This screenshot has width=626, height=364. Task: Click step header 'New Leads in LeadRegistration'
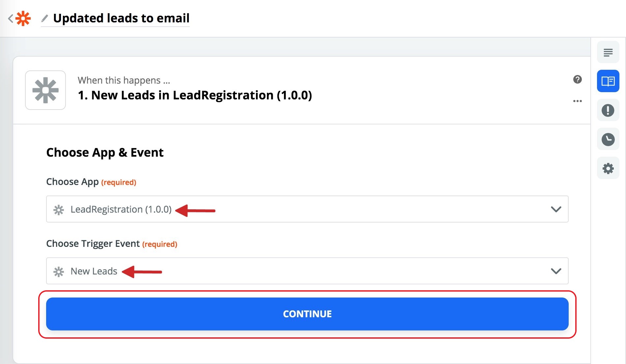coord(195,95)
